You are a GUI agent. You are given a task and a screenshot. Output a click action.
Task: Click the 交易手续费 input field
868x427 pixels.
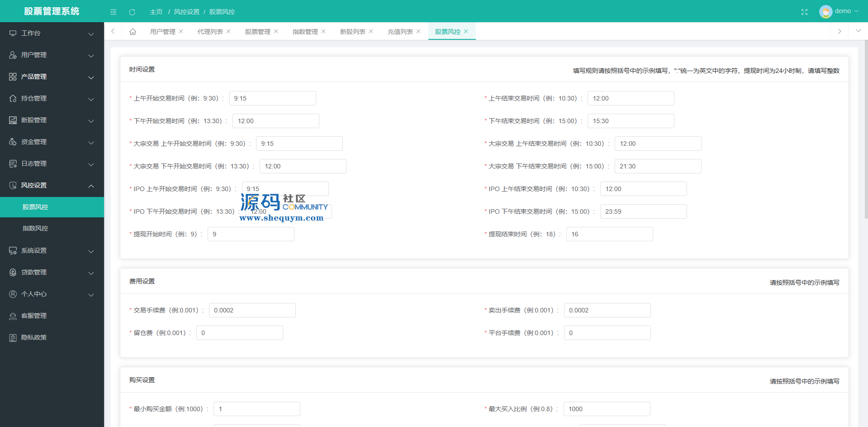[x=252, y=311]
